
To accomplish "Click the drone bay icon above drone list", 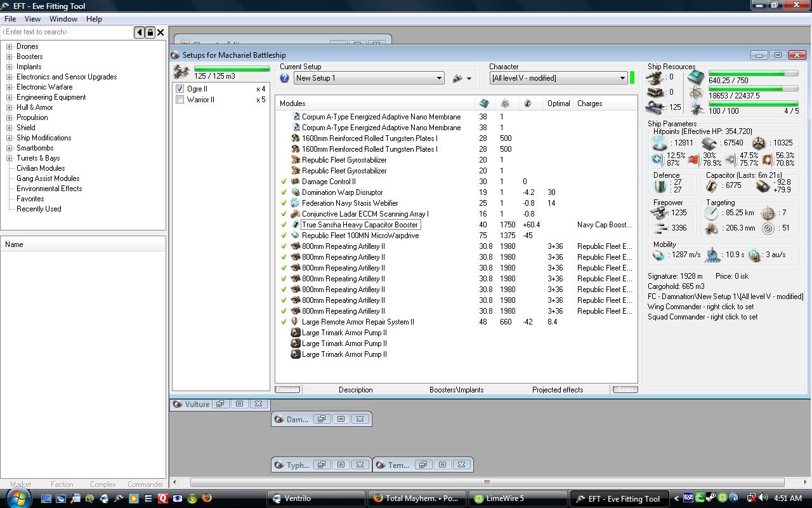I will click(x=181, y=72).
